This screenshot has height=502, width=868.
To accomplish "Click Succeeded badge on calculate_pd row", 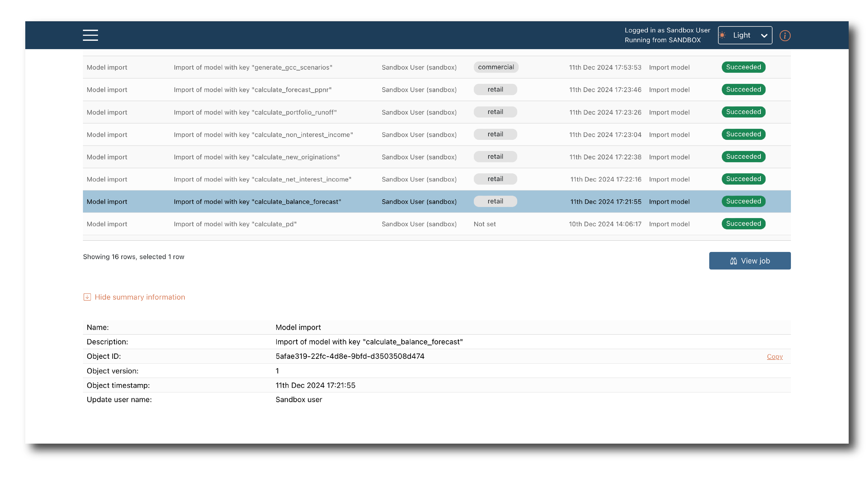I will [743, 224].
